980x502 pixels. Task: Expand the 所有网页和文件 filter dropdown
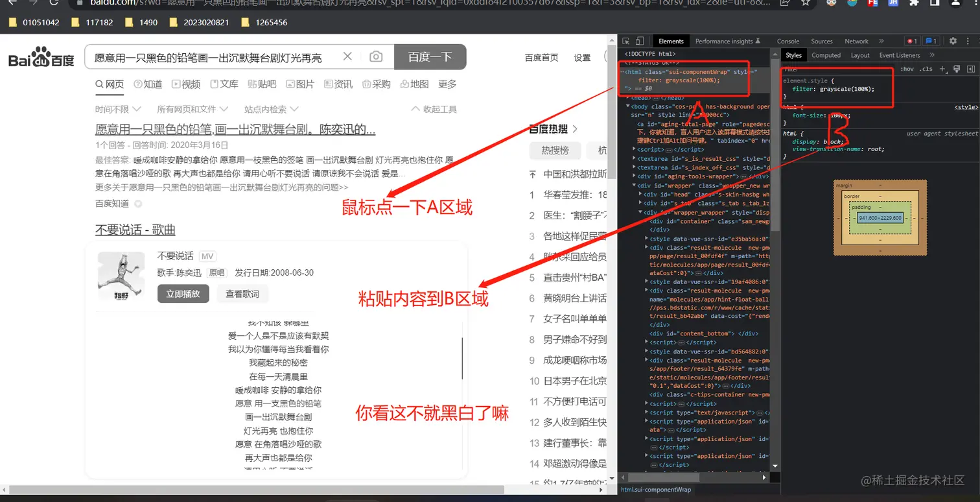pyautogui.click(x=192, y=109)
